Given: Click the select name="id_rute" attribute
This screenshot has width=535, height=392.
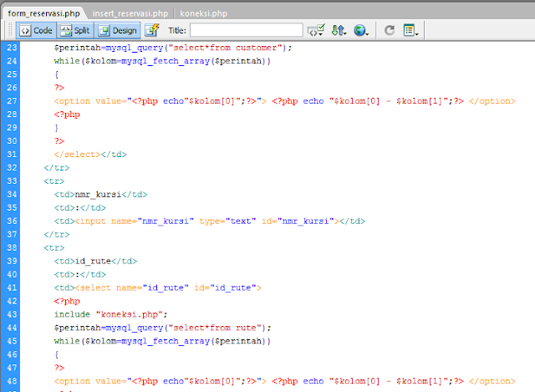Looking at the screenshot, I should (x=152, y=288).
